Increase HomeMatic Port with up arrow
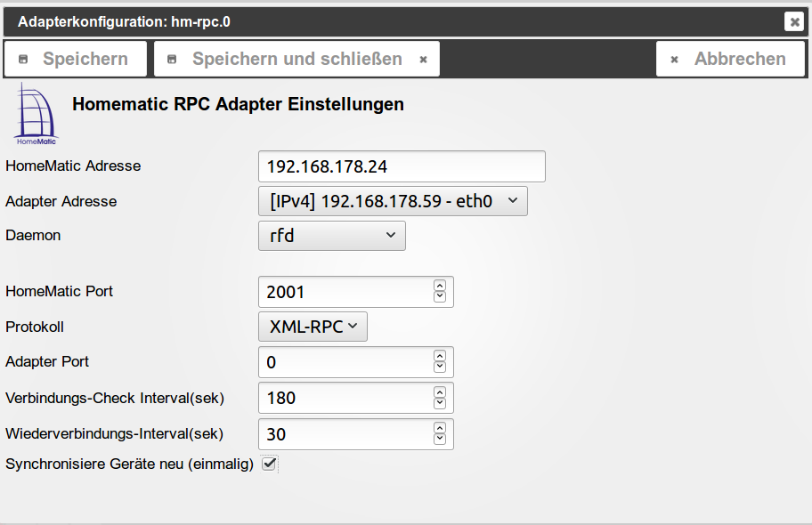This screenshot has width=812, height=525. pos(440,287)
